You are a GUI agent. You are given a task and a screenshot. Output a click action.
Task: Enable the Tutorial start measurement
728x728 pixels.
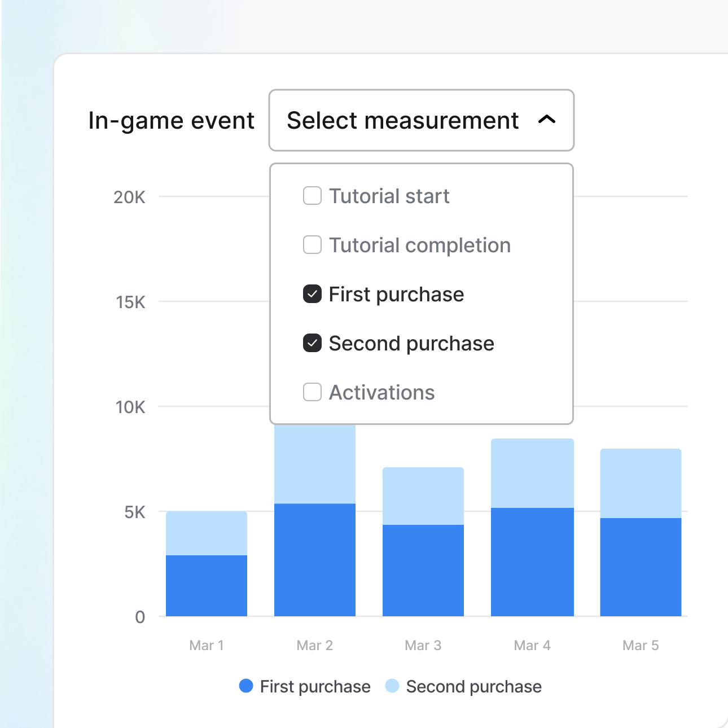point(312,196)
